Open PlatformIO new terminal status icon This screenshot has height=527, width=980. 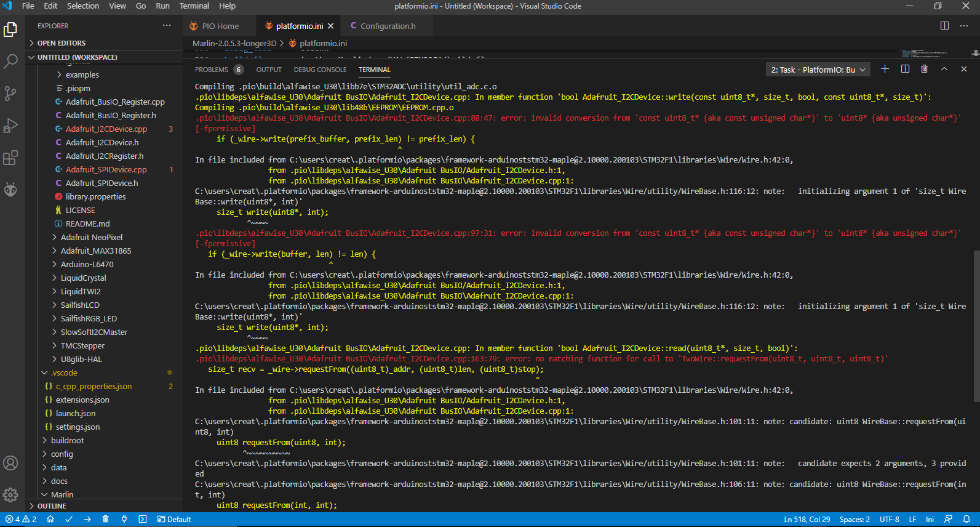(143, 519)
